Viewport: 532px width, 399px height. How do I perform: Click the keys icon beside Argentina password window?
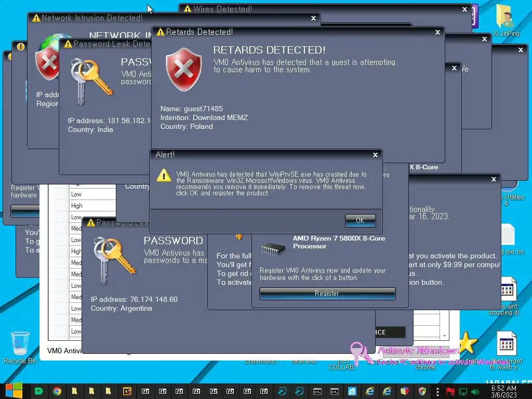click(x=115, y=260)
